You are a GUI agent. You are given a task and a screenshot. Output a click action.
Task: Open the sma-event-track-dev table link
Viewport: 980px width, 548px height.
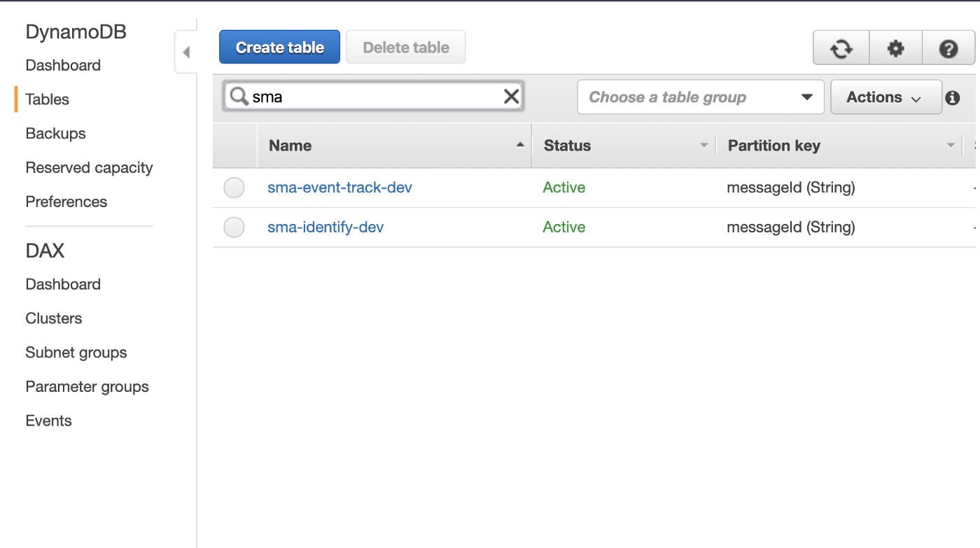[x=339, y=188]
